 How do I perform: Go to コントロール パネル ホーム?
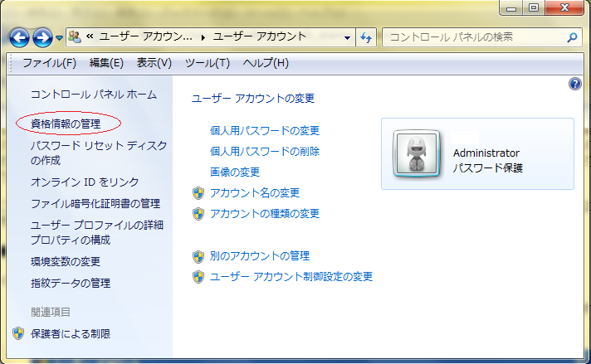[x=93, y=95]
